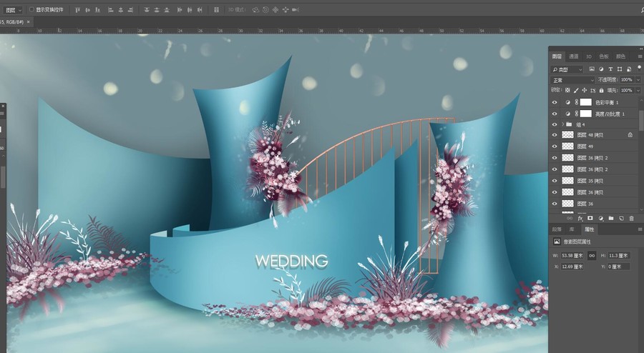Switch to the 库 tab
Image resolution: width=644 pixels, height=353 pixels.
point(572,229)
